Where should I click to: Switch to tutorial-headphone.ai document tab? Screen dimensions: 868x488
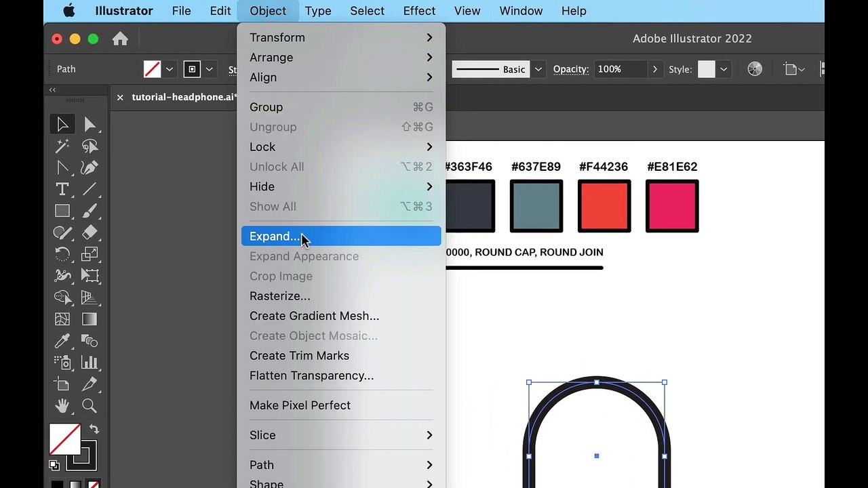183,97
